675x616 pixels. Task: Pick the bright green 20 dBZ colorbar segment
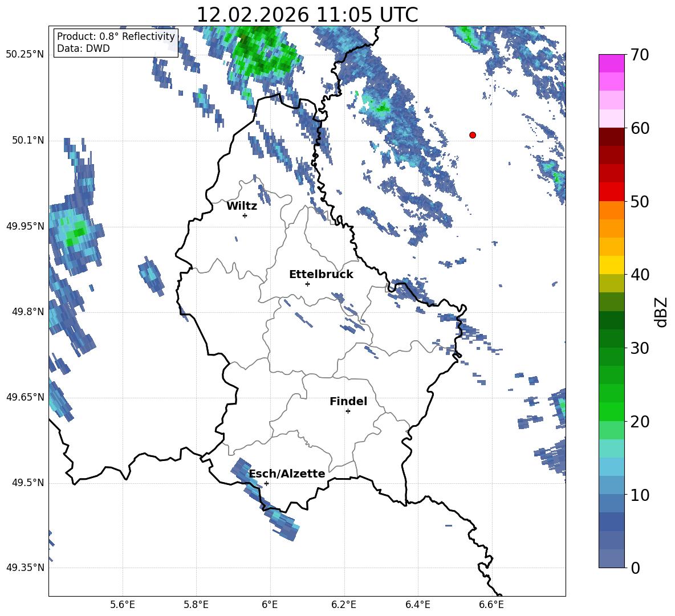pyautogui.click(x=611, y=411)
